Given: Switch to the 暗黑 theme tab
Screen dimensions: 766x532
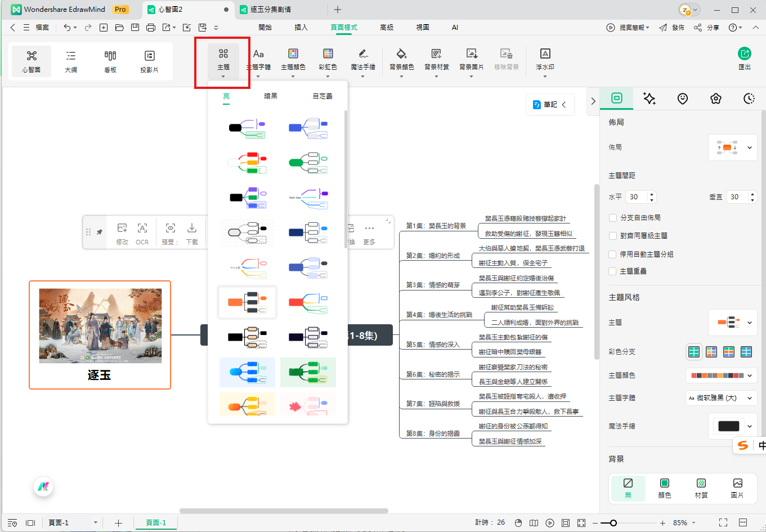Looking at the screenshot, I should [x=271, y=96].
